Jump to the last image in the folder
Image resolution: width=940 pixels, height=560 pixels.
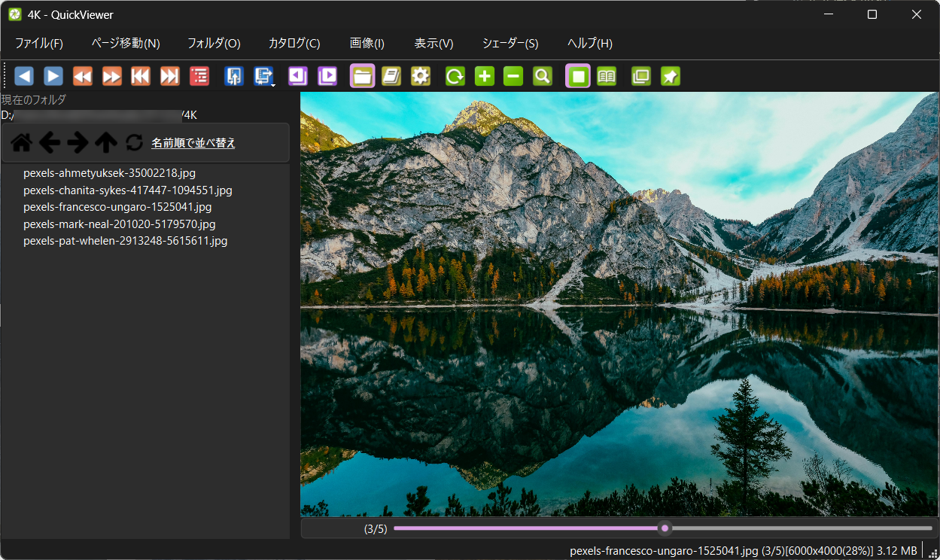coord(169,75)
